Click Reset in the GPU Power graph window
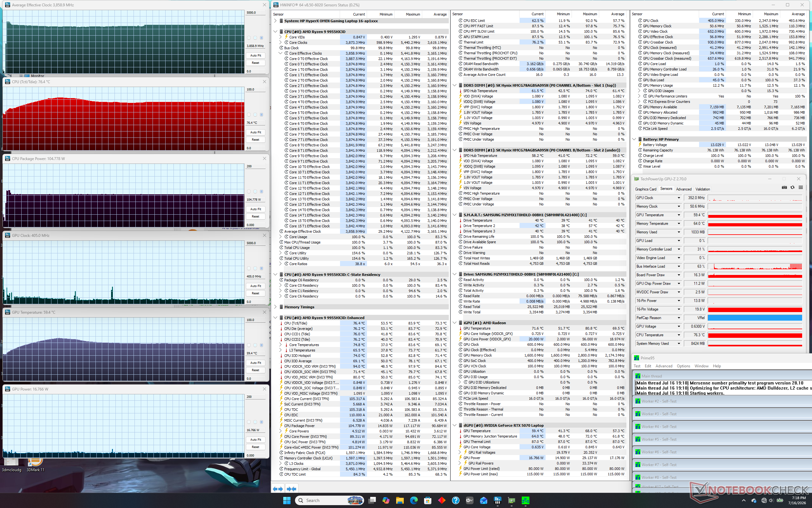 (255, 447)
